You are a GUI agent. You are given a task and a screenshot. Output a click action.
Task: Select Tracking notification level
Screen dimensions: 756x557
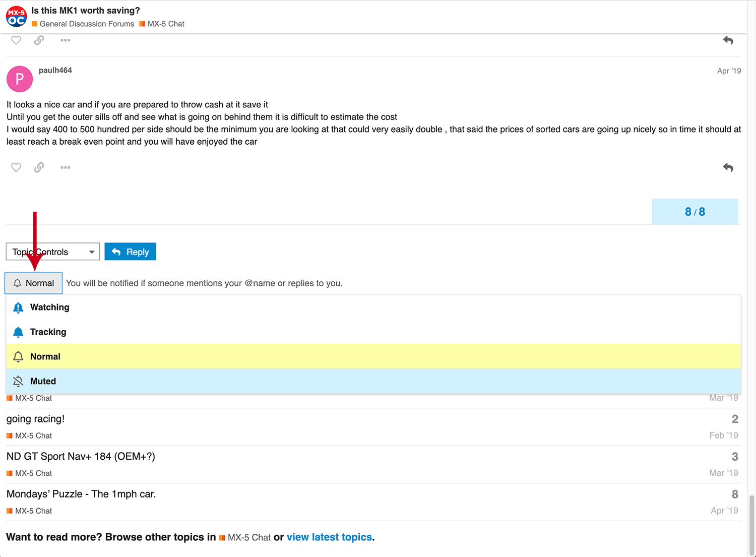tap(48, 332)
